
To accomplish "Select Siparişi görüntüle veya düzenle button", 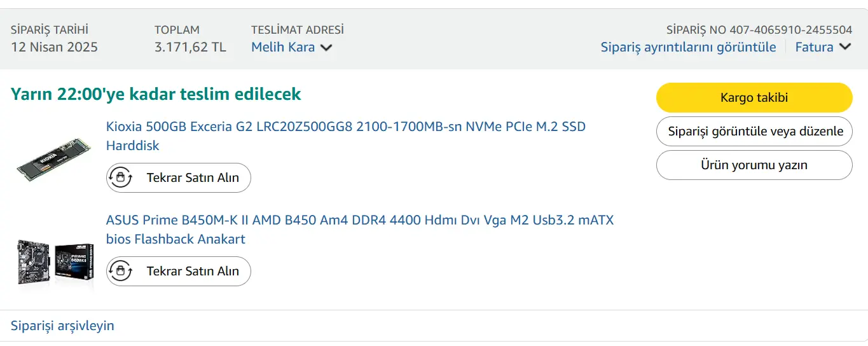I will pos(754,131).
